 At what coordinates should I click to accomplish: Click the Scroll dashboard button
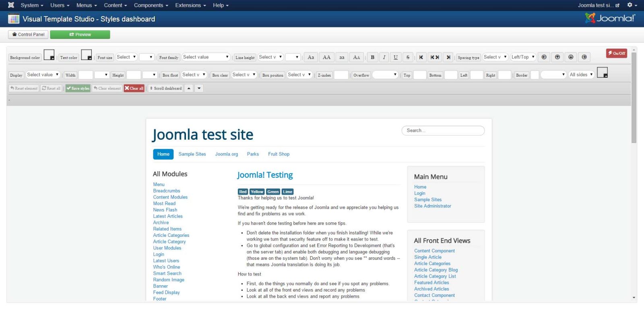tap(166, 88)
